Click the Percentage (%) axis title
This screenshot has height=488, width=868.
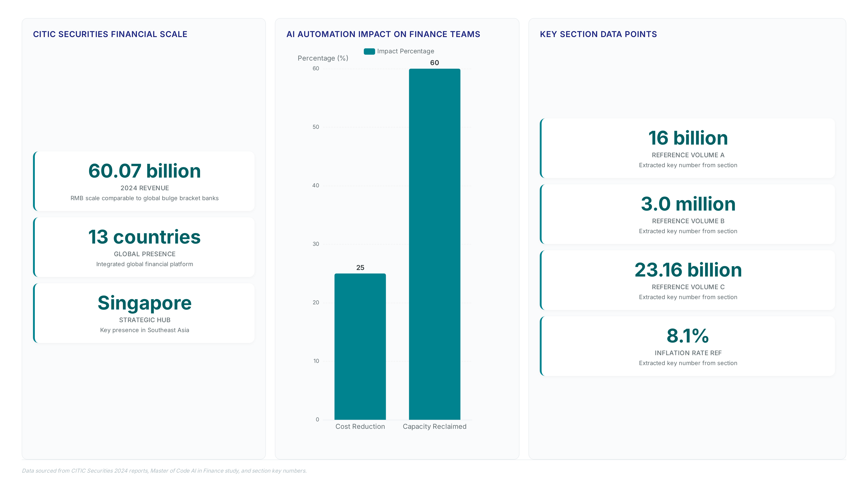(323, 58)
